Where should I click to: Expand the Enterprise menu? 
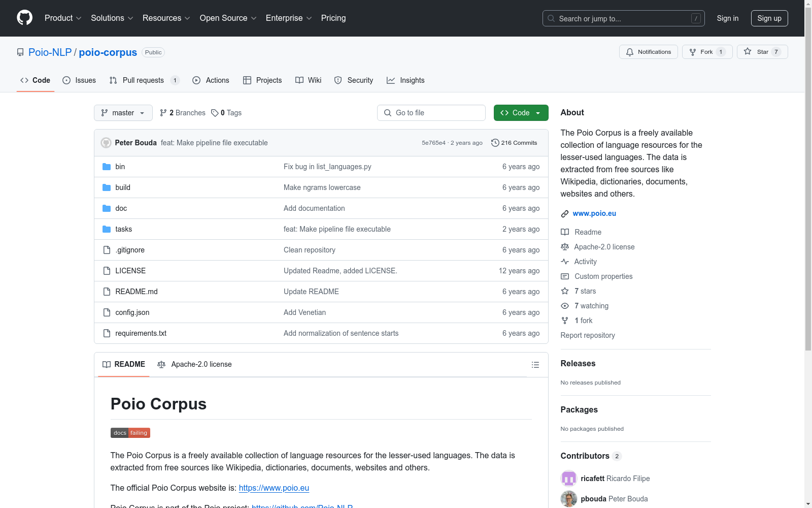289,18
